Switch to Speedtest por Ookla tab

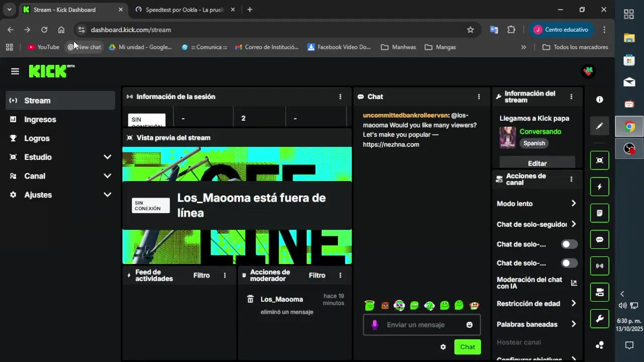coord(184,10)
